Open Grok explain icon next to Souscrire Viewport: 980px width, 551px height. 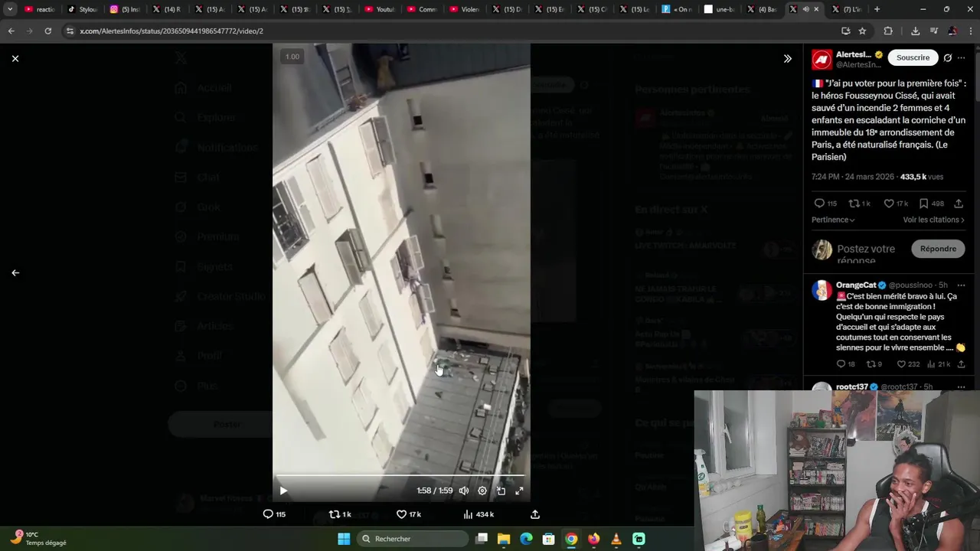[x=948, y=58]
